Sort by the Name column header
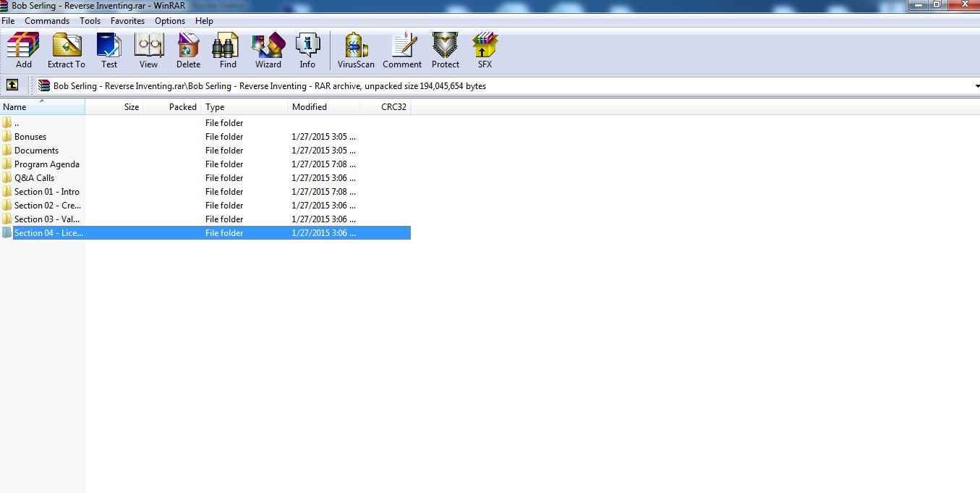Viewport: 980px width, 493px height. coord(43,107)
